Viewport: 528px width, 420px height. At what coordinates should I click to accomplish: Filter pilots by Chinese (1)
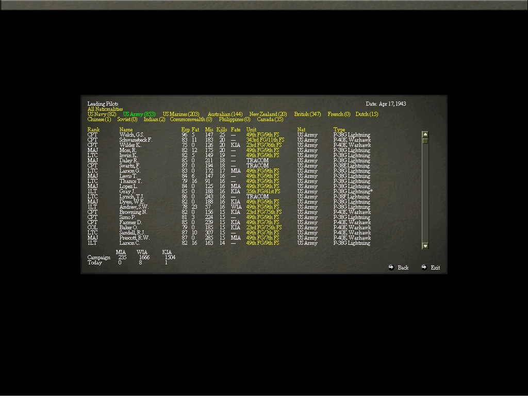pos(99,119)
